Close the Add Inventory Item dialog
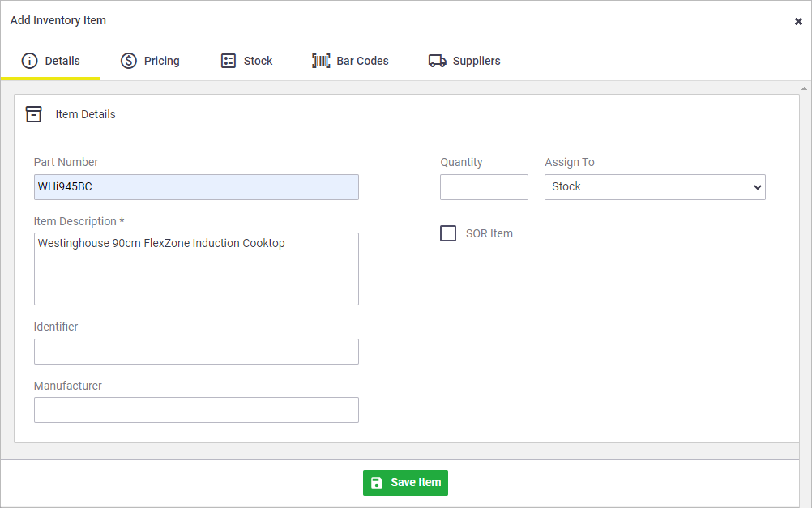 [x=798, y=21]
